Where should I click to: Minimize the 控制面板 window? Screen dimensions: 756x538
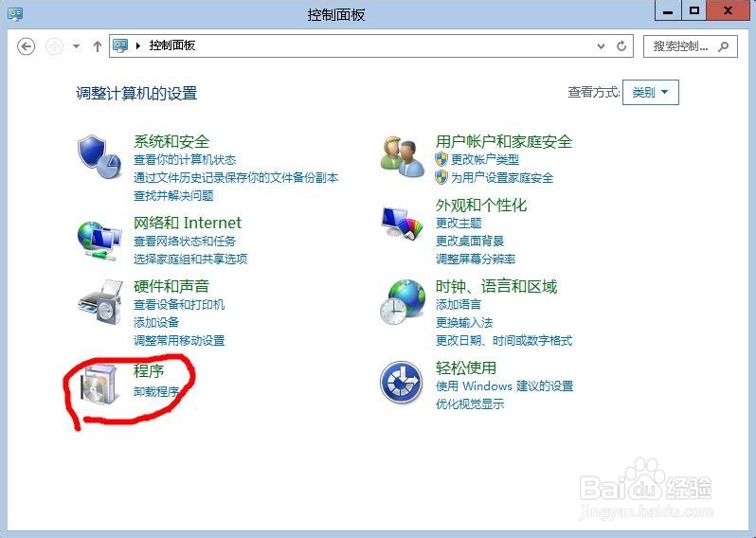click(x=668, y=10)
